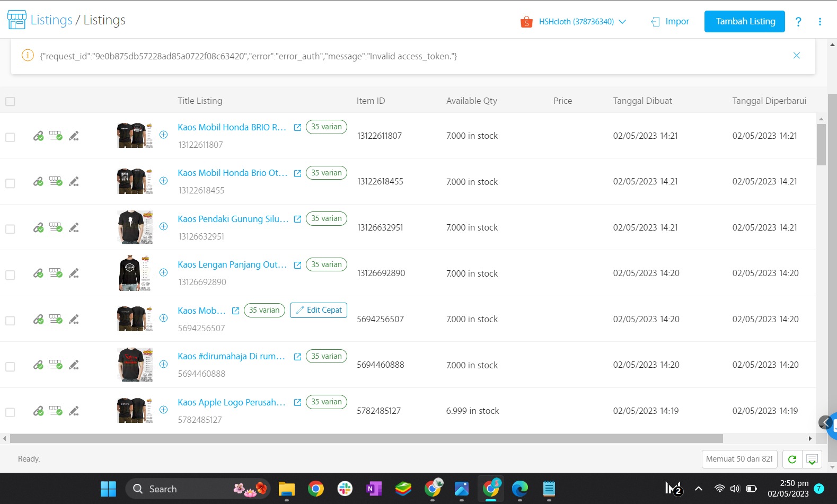
Task: Click the edit pencil icon on Kaos Pendaki Gunung row
Action: (x=74, y=228)
